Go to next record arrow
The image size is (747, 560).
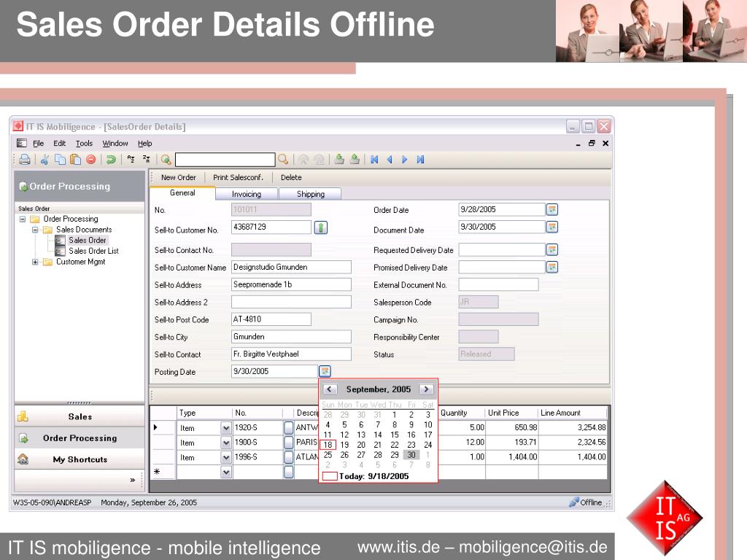tap(405, 160)
